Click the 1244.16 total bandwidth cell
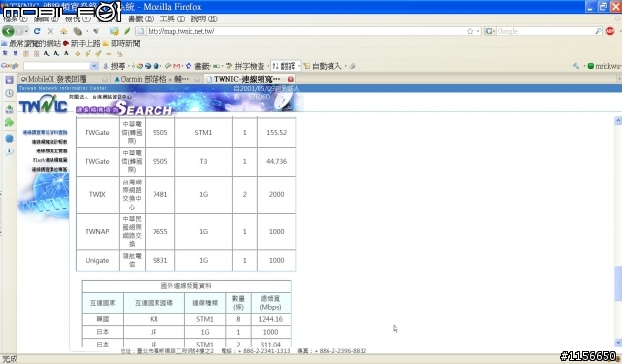Viewport: 622px width, 364px height. coord(270,319)
